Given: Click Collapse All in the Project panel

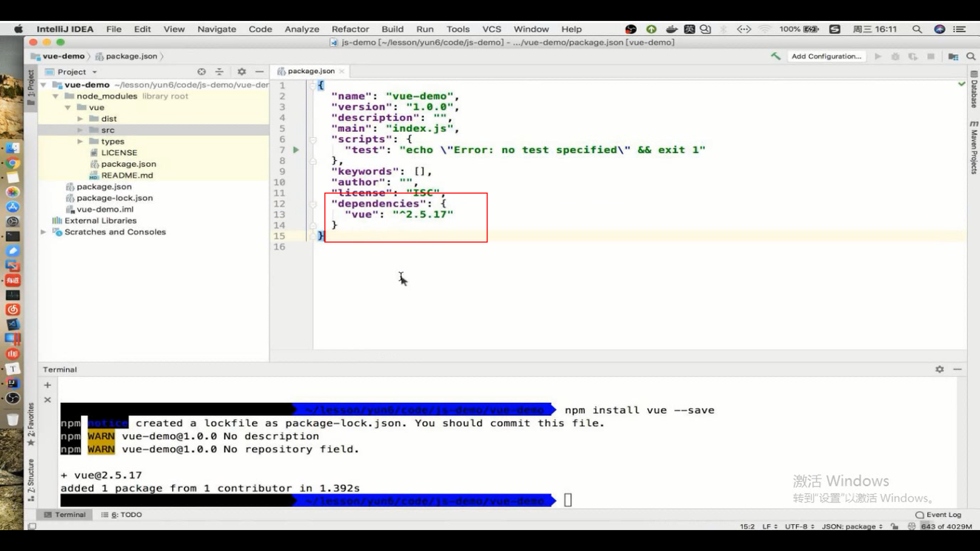Looking at the screenshot, I should pos(219,72).
